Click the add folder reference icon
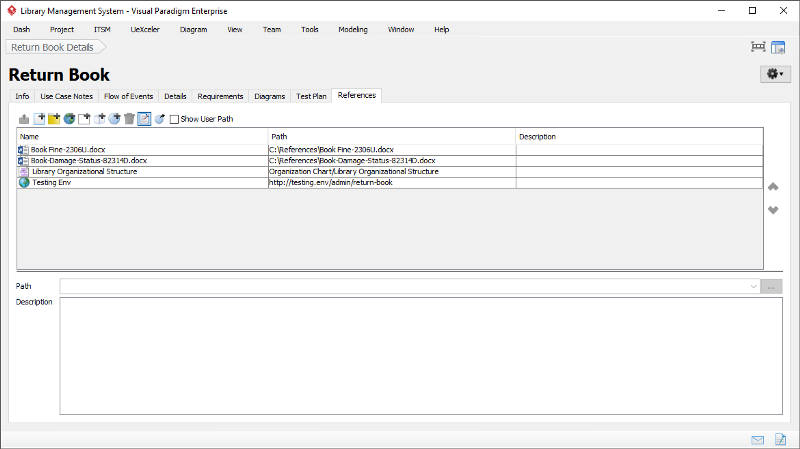 [54, 119]
